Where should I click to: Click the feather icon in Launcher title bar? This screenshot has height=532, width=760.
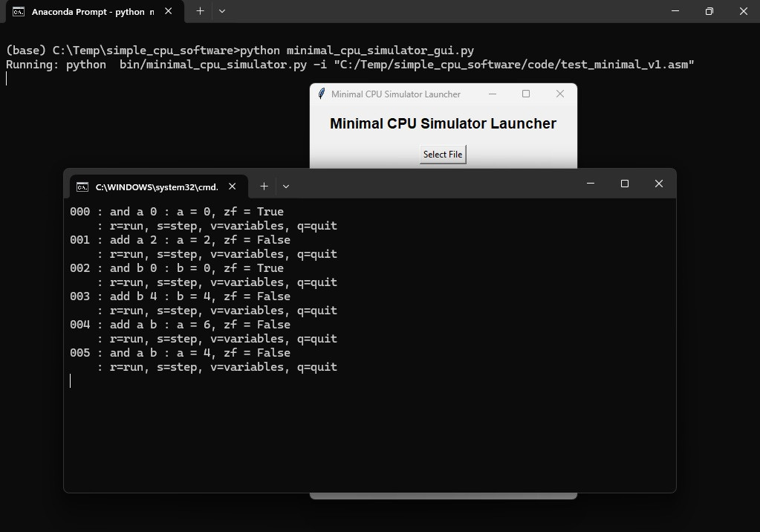[321, 94]
